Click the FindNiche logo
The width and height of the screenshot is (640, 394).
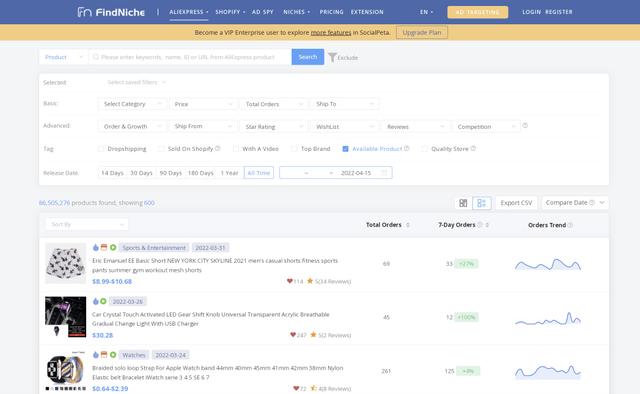111,12
